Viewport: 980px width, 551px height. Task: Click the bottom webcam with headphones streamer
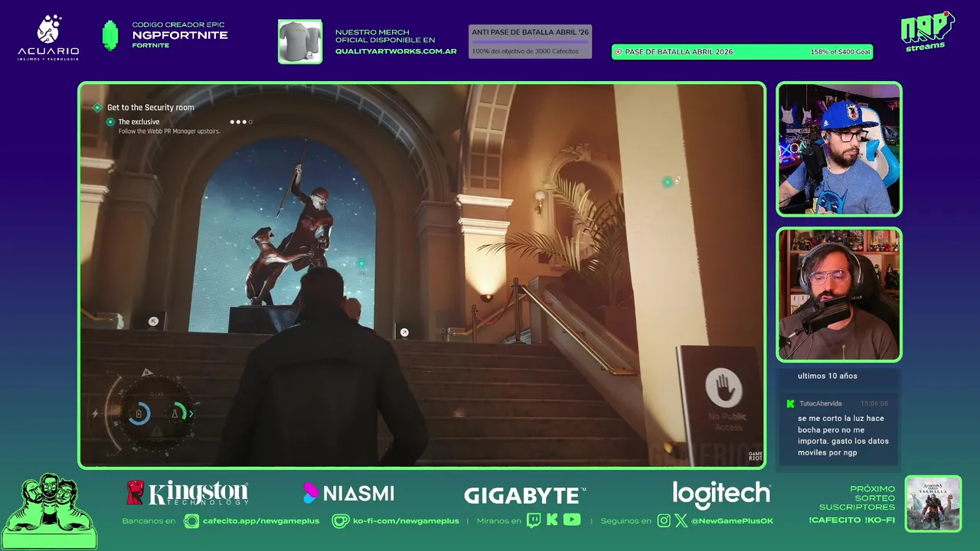(839, 295)
